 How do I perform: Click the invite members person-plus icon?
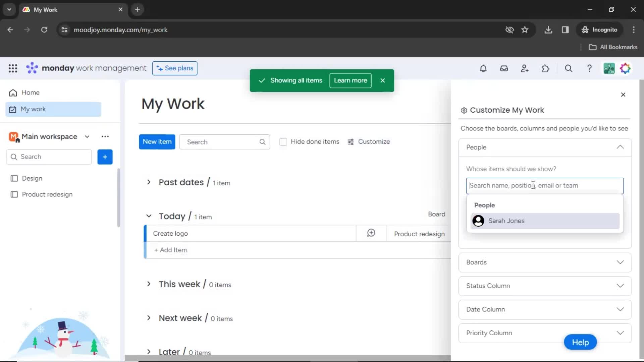point(525,68)
